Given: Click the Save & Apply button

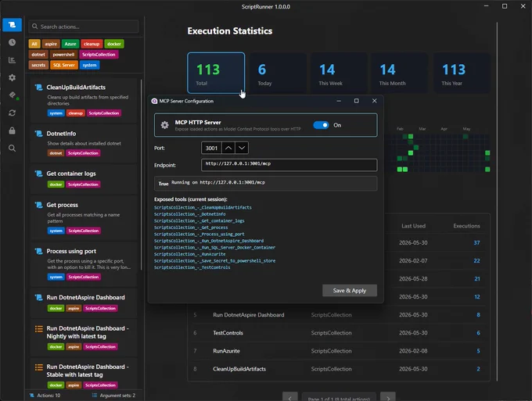Looking at the screenshot, I should pyautogui.click(x=350, y=291).
